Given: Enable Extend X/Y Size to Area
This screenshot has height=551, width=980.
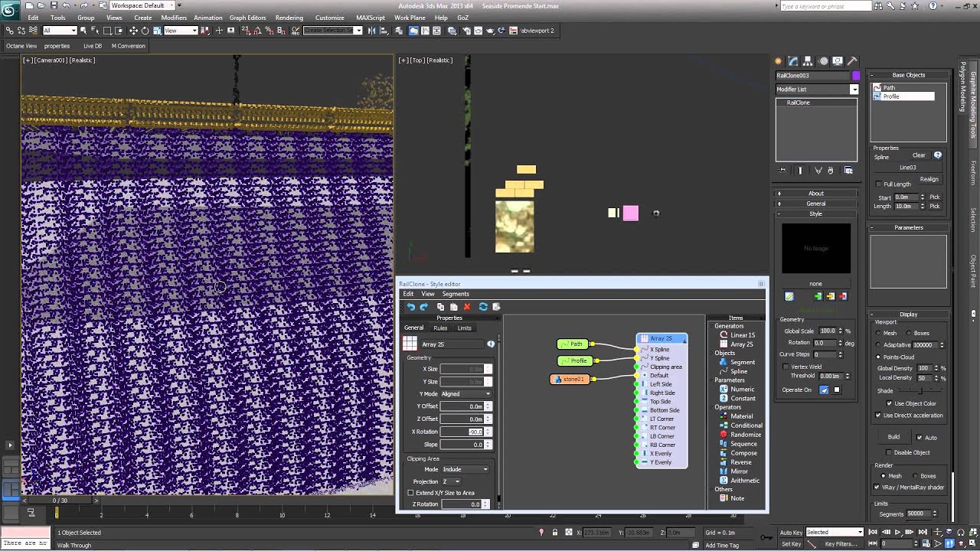Looking at the screenshot, I should (x=411, y=493).
